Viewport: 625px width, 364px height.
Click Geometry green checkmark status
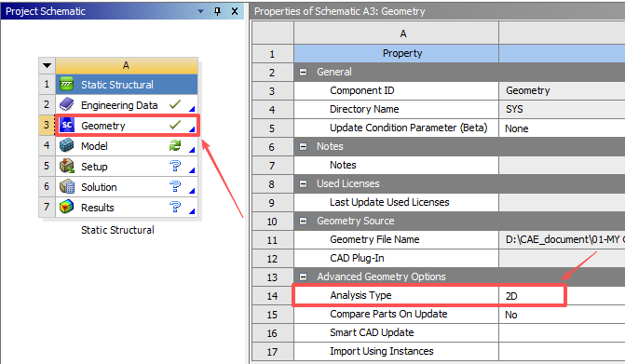pos(175,125)
